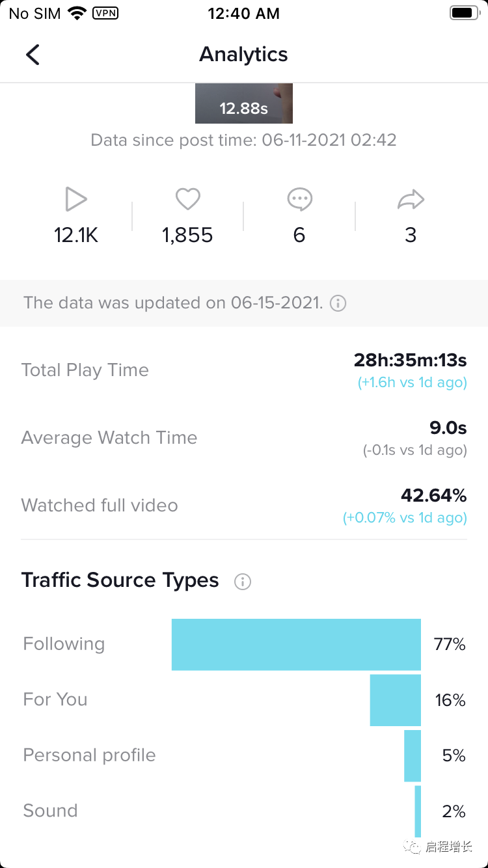Select the Average Watch Time row
Viewport: 488px width, 868px height.
[244, 438]
